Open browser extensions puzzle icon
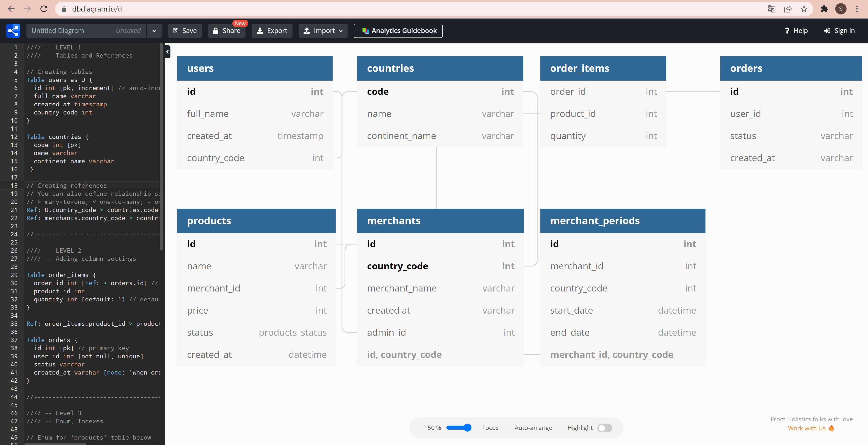868x445 pixels. (824, 9)
